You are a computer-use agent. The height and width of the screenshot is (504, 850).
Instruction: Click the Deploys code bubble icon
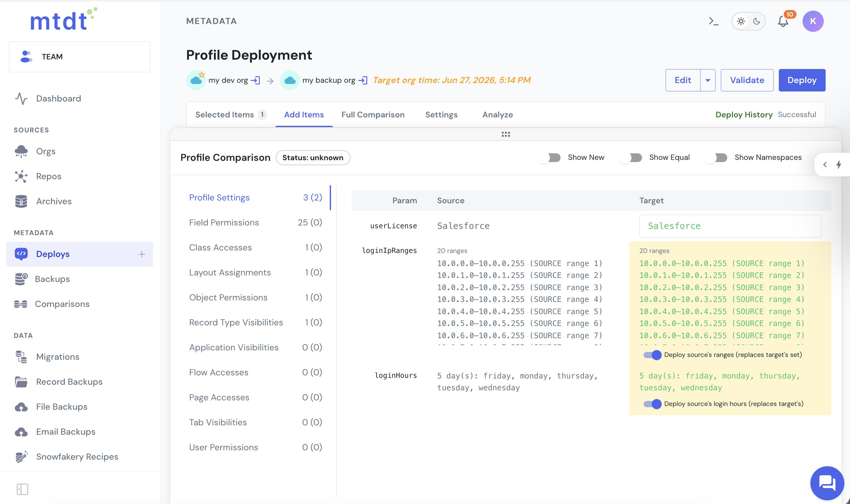point(21,254)
